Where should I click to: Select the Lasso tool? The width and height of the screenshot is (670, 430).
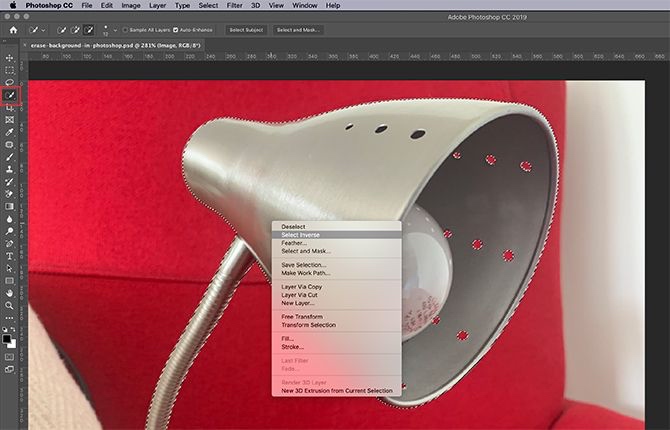coord(9,83)
